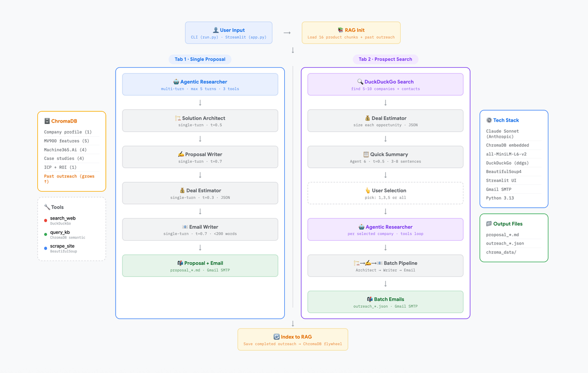
Task: Select proposal_*.md in Output Files
Action: click(502, 235)
